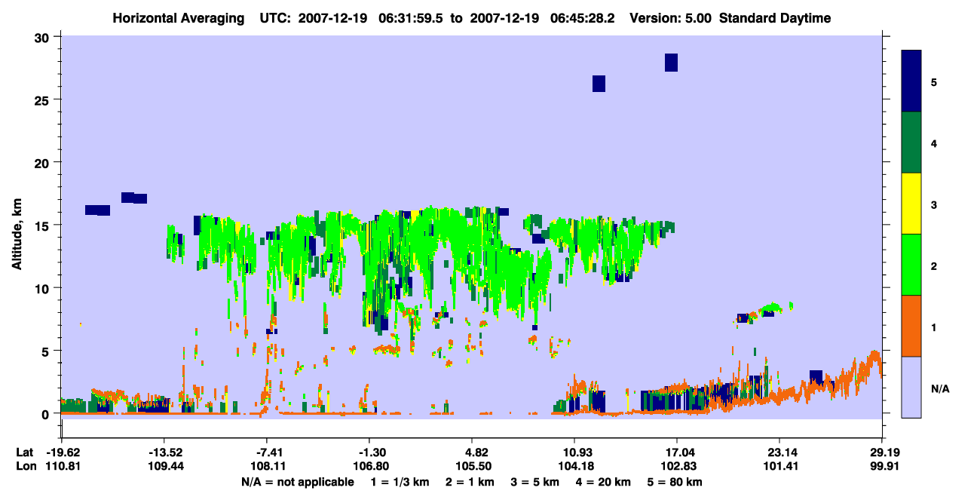Click the '2 = 1 km' legend text
The image size is (980, 503).
tap(470, 482)
